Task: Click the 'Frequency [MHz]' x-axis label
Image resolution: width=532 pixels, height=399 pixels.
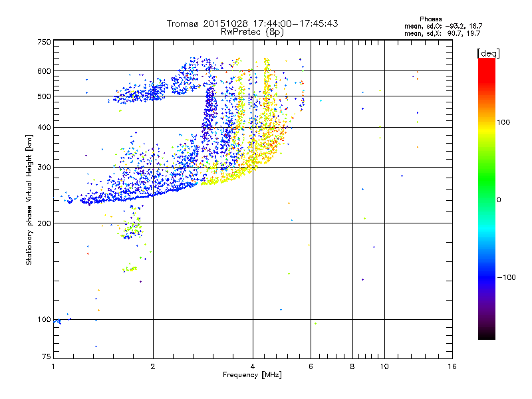Action: click(252, 374)
